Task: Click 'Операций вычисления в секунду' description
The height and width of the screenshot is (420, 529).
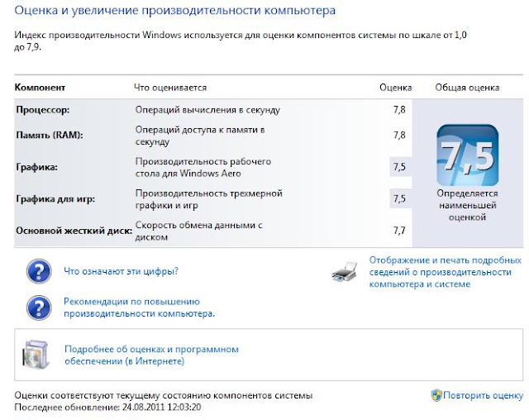Action: 207,110
